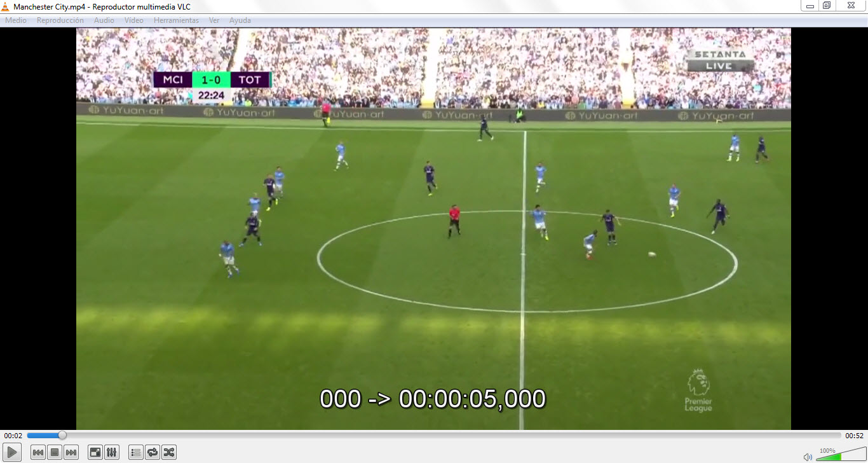
Task: Toggle random shuffle playback
Action: point(169,452)
